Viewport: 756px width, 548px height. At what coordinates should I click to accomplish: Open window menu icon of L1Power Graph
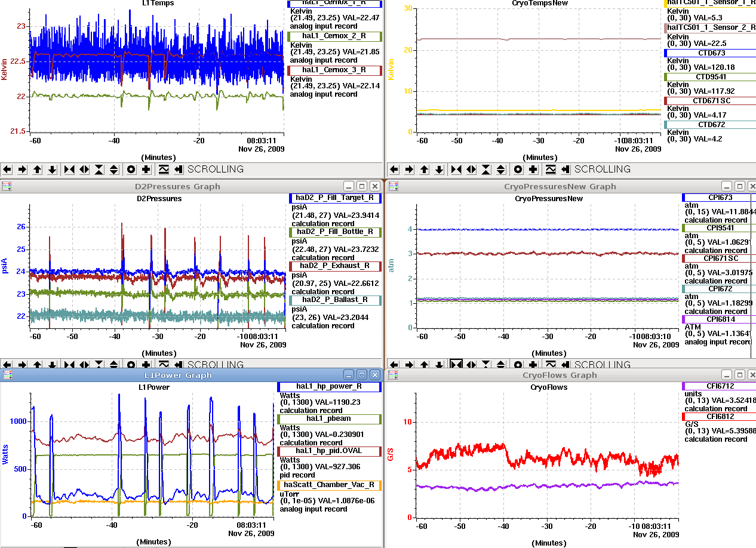pos(7,375)
